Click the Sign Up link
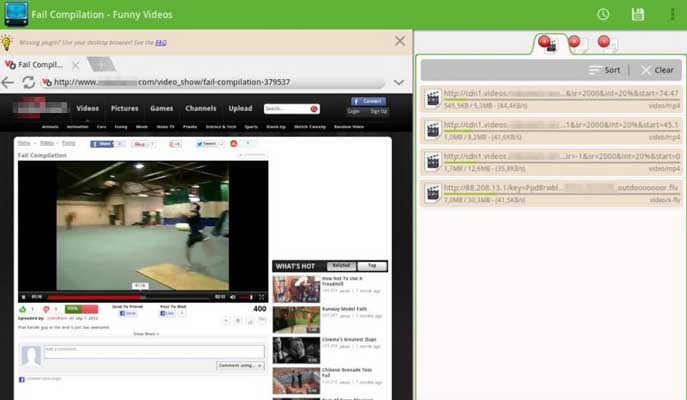 (379, 111)
